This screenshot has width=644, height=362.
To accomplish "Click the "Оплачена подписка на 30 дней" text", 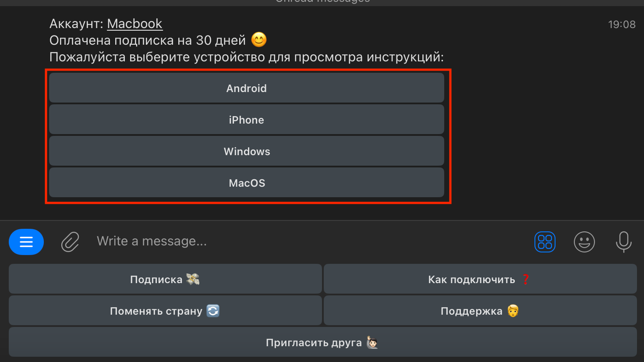I will 148,40.
